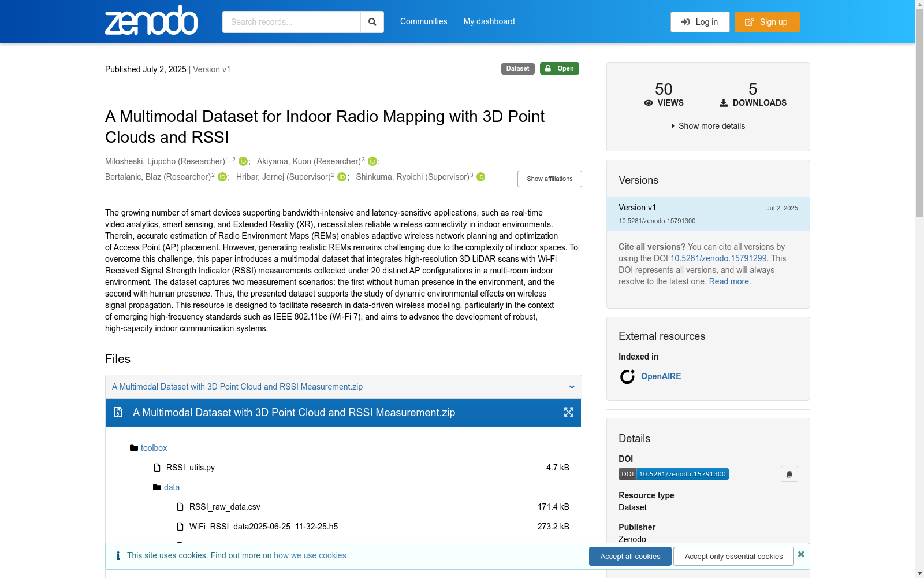Click the eye icon next to VIEWS

point(649,103)
